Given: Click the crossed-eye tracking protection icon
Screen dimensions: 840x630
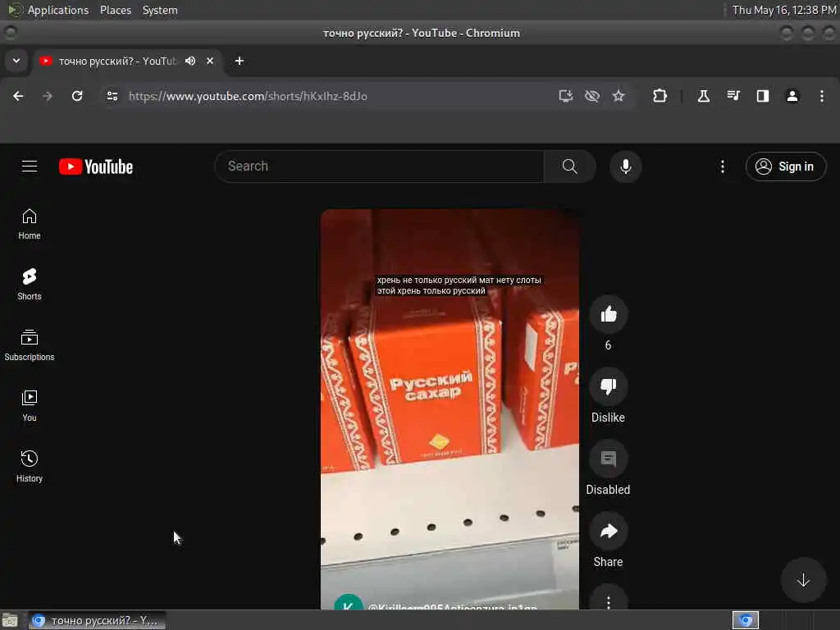Looking at the screenshot, I should (x=592, y=96).
